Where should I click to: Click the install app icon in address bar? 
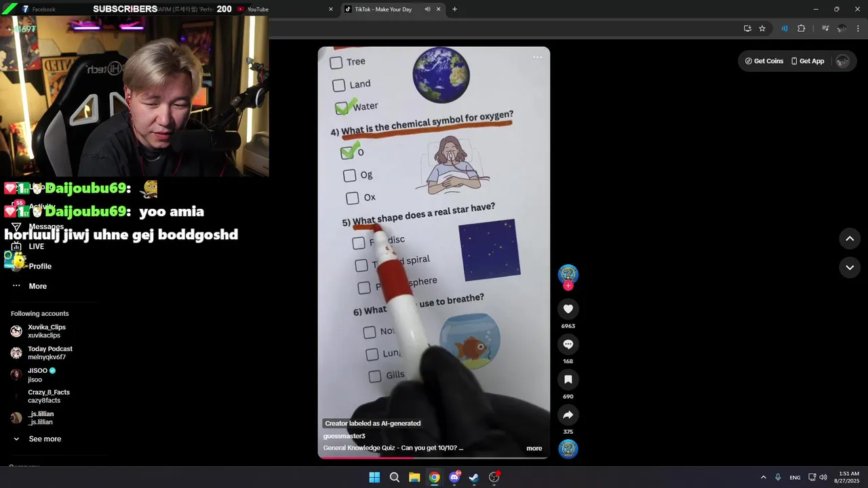click(x=747, y=28)
